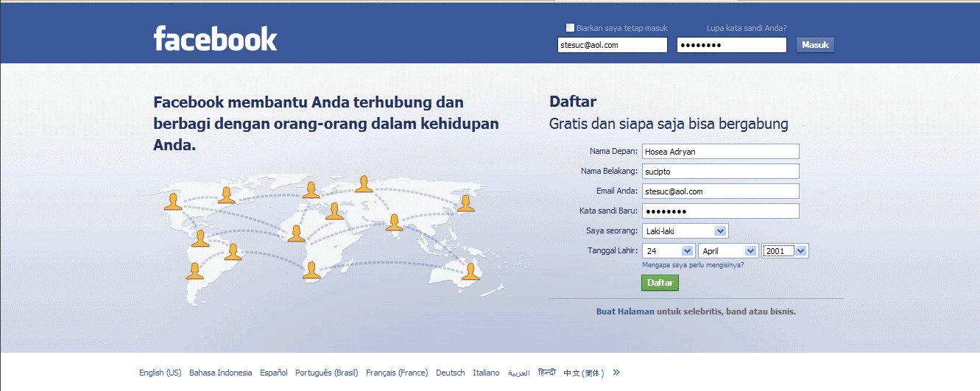Image resolution: width=980 pixels, height=391 pixels.
Task: Switch language to Español
Action: tap(274, 373)
